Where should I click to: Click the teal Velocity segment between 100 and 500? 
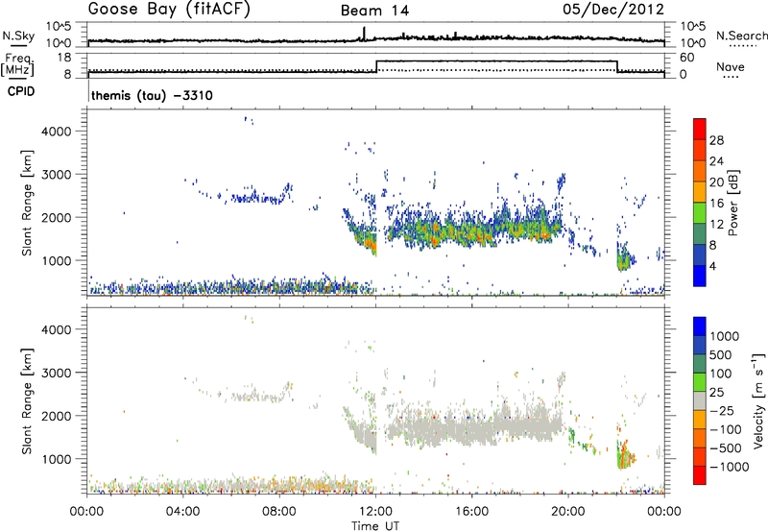click(x=700, y=364)
